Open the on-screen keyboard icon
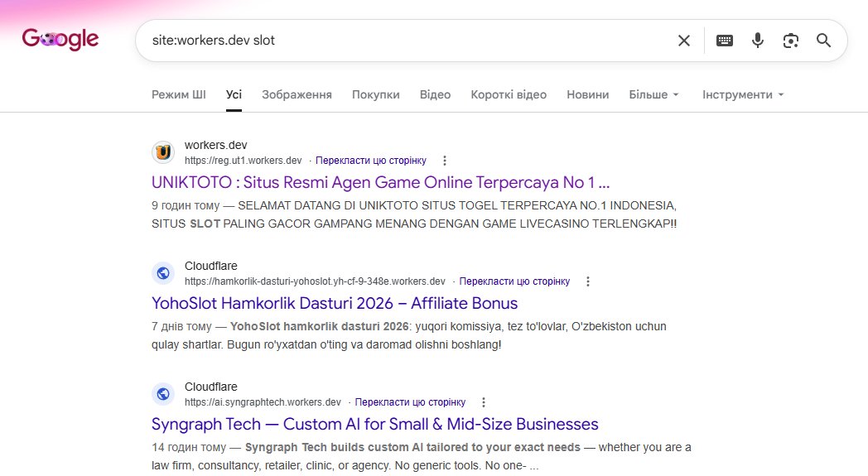Image resolution: width=868 pixels, height=476 pixels. (x=724, y=41)
